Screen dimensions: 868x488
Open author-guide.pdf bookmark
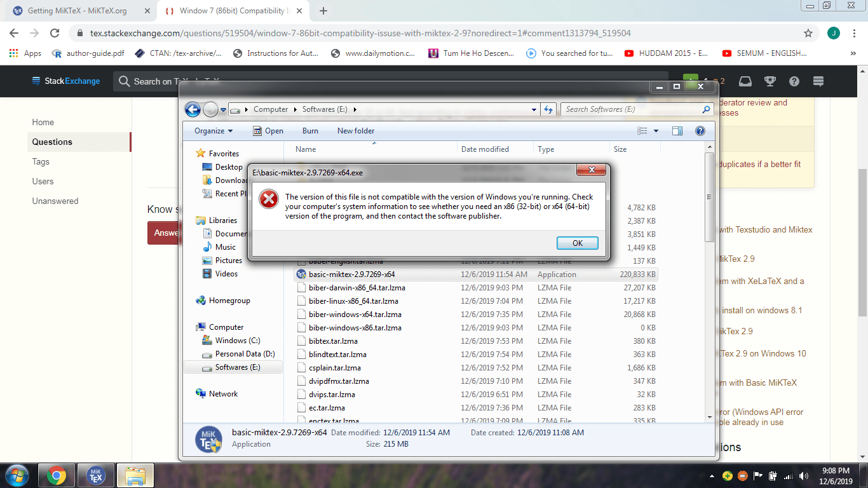click(88, 53)
